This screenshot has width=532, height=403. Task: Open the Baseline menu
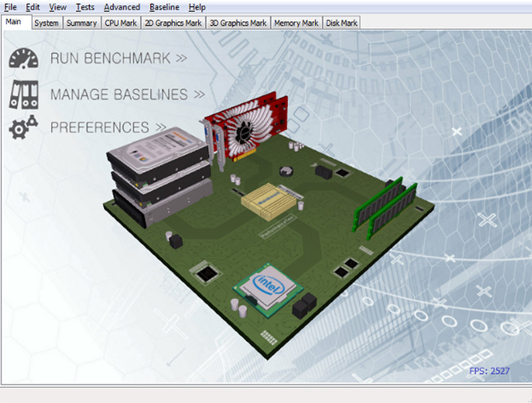164,7
